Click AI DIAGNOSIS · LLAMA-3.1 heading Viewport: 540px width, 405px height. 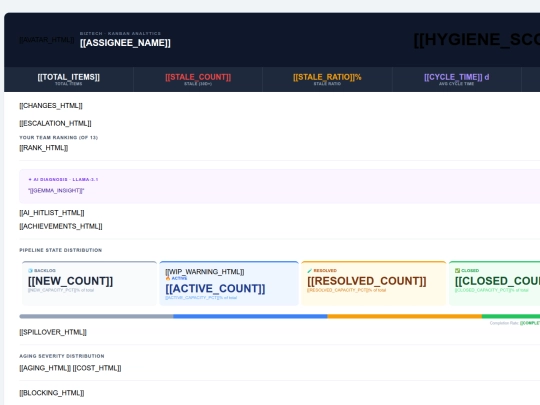(66, 179)
